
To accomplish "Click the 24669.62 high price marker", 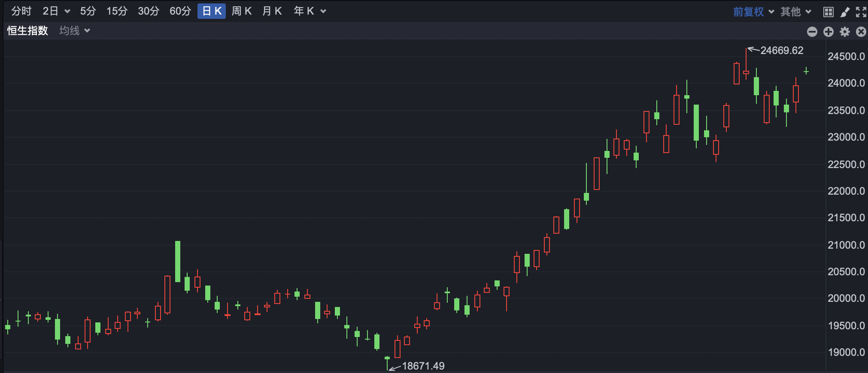I will tap(781, 51).
